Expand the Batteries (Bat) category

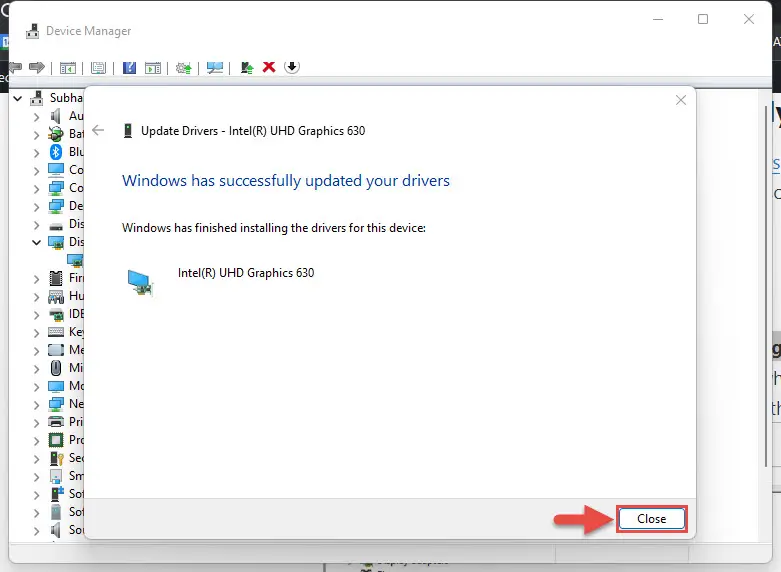point(36,135)
